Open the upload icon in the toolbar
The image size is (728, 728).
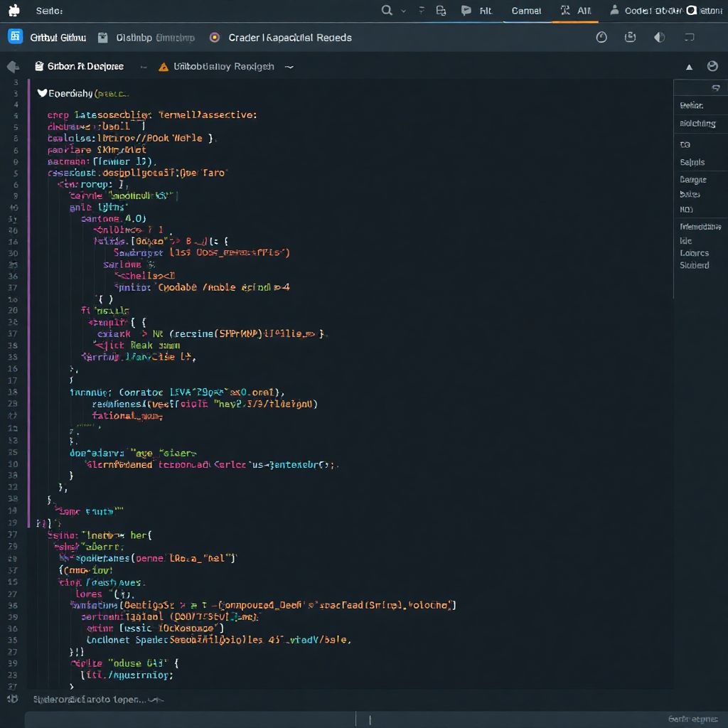pos(630,37)
